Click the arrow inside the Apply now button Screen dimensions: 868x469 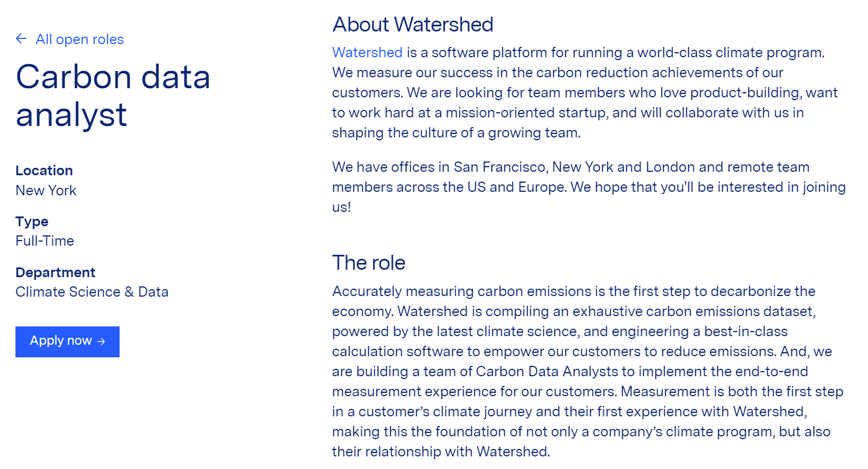click(x=102, y=341)
